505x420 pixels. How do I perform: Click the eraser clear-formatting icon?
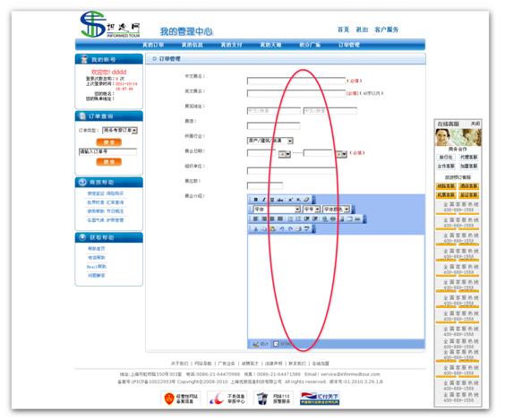306,200
